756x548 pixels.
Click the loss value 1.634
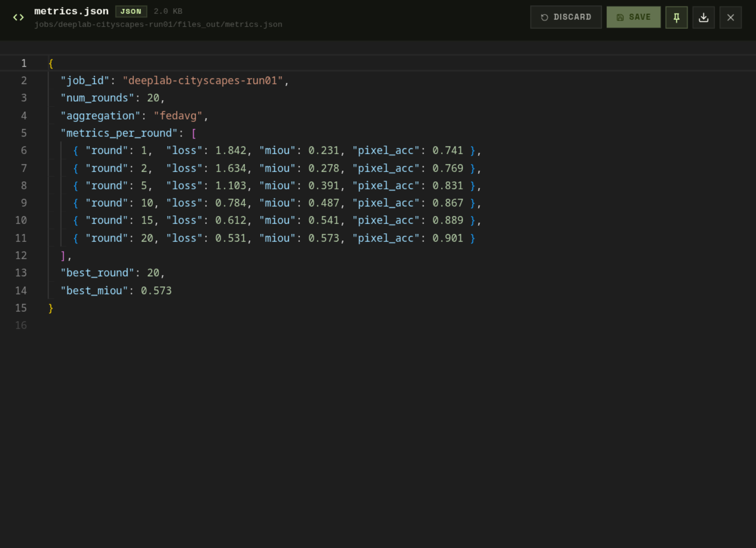pos(231,168)
